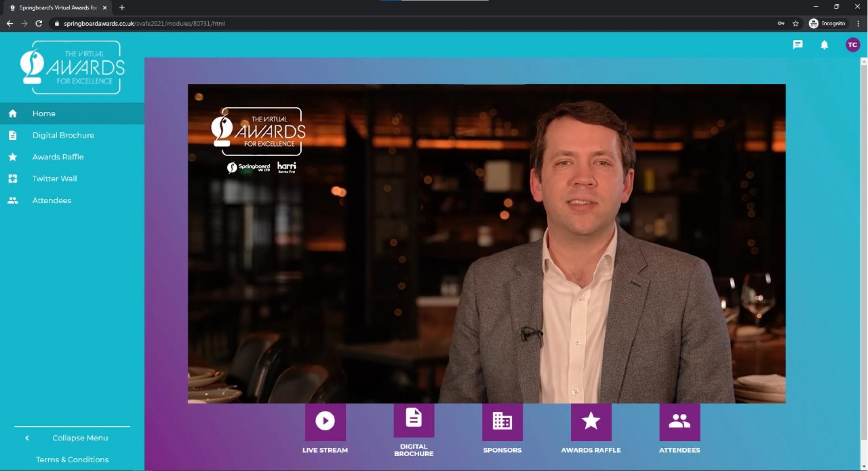The height and width of the screenshot is (471, 868).
Task: Open the Sponsors building icon tile
Action: 502,421
